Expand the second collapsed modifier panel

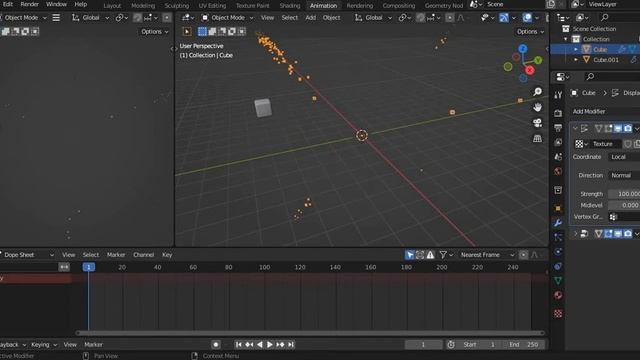tap(576, 233)
